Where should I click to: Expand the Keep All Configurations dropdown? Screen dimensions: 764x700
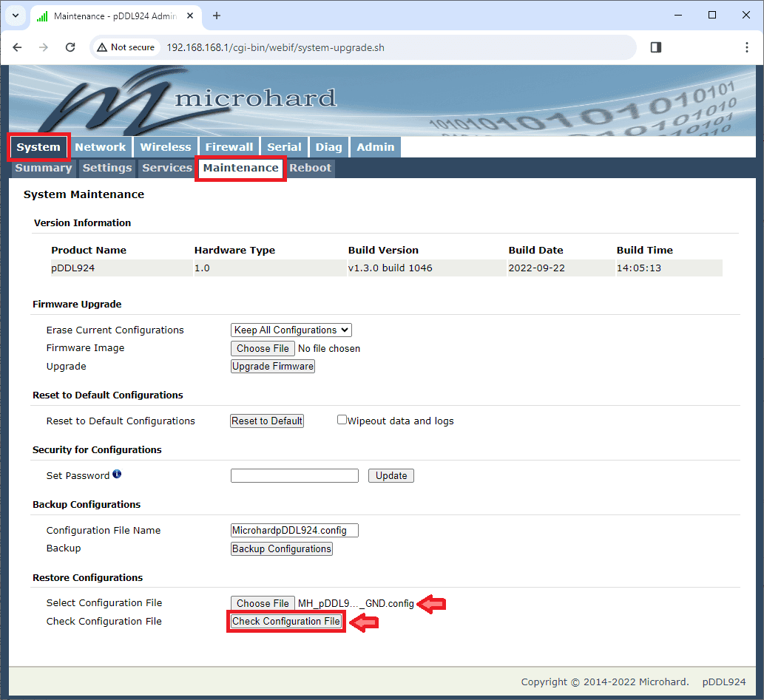291,330
